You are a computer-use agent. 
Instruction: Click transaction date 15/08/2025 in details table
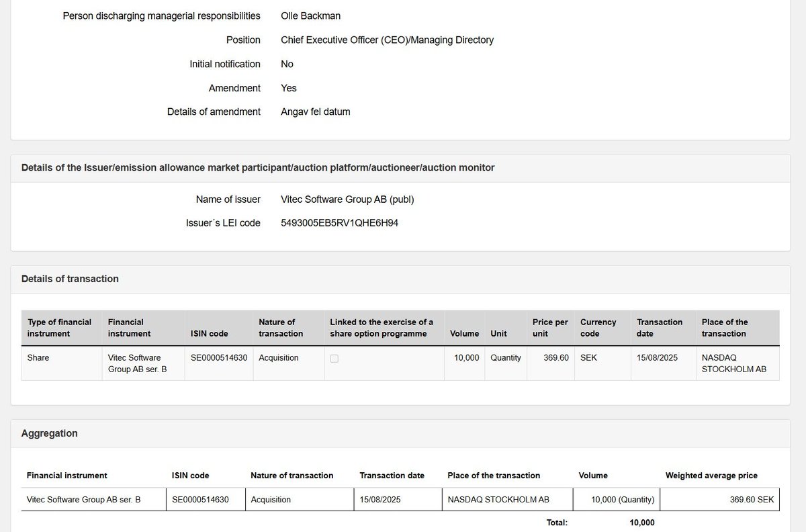click(657, 357)
